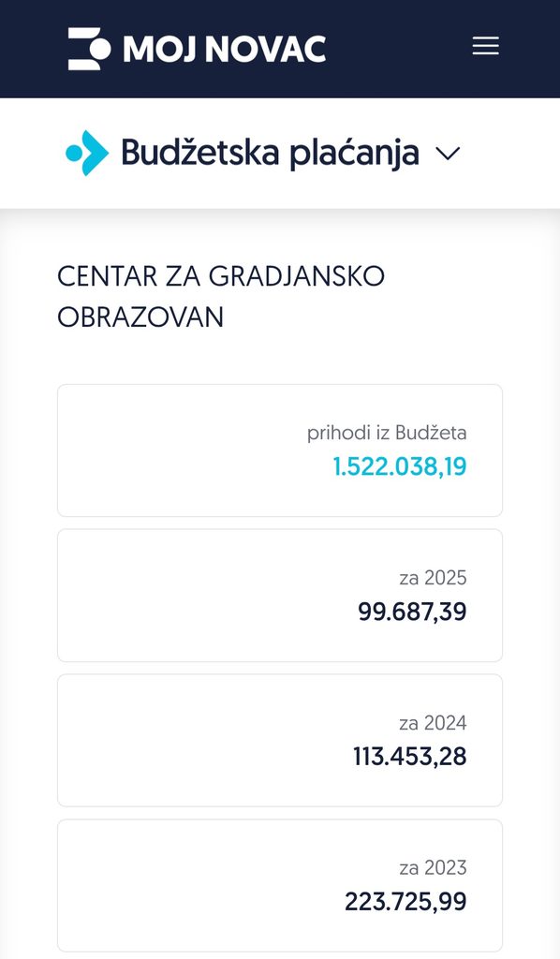Open the hamburger menu in the header
The height and width of the screenshot is (959, 560).
[485, 47]
